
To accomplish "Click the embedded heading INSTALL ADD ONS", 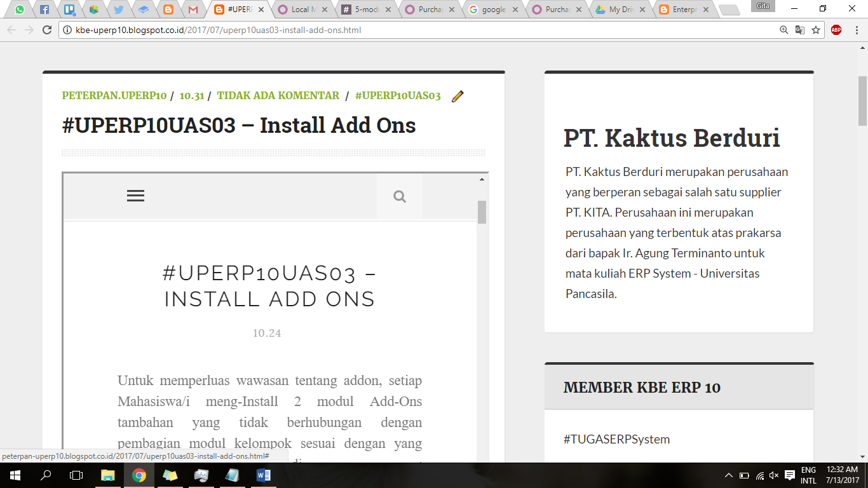I will (269, 286).
